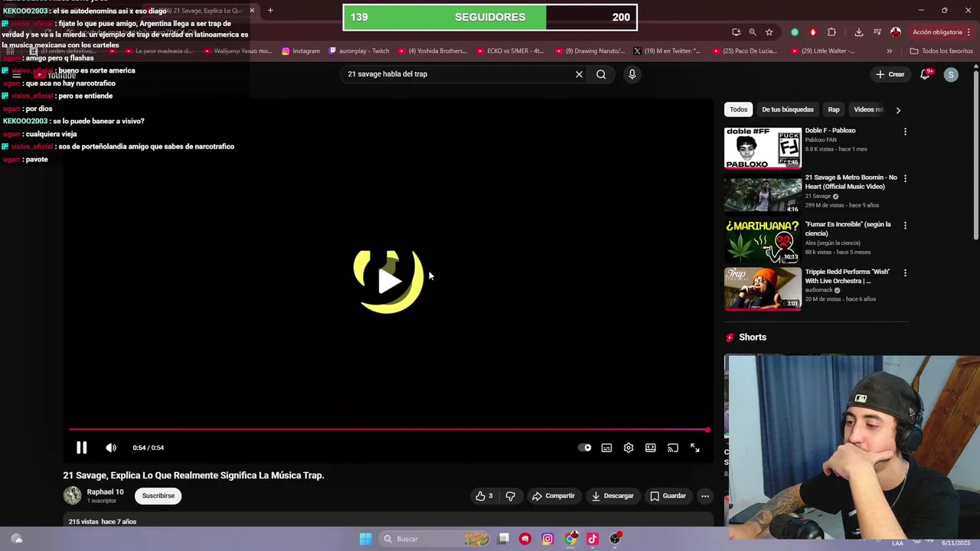The width and height of the screenshot is (980, 551).
Task: Open Chrome downloads arrow icon
Action: pos(858,32)
